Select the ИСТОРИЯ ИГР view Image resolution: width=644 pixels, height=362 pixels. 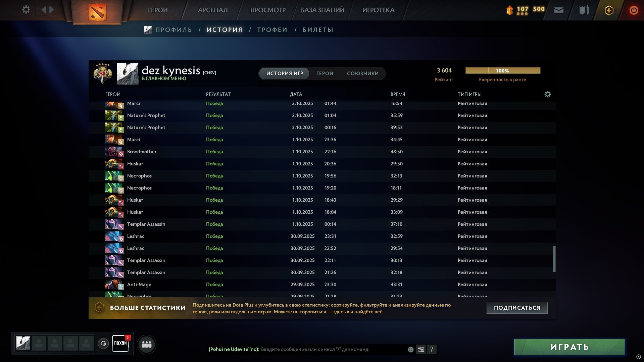pyautogui.click(x=285, y=73)
